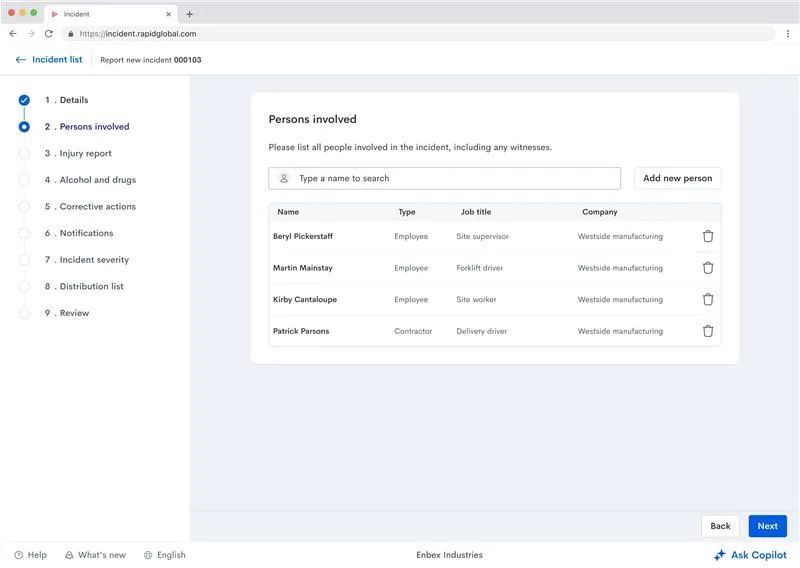Click the Name column header
Screen dimensions: 800x568
pyautogui.click(x=288, y=212)
